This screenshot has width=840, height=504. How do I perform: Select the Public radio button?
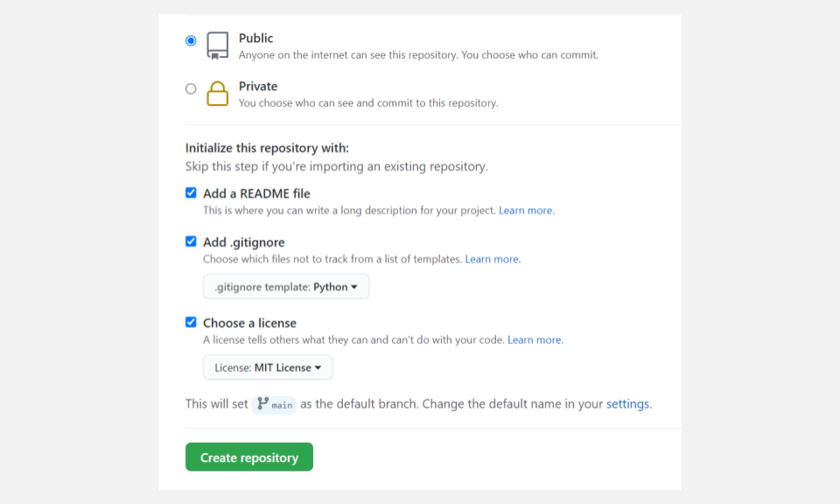point(191,40)
